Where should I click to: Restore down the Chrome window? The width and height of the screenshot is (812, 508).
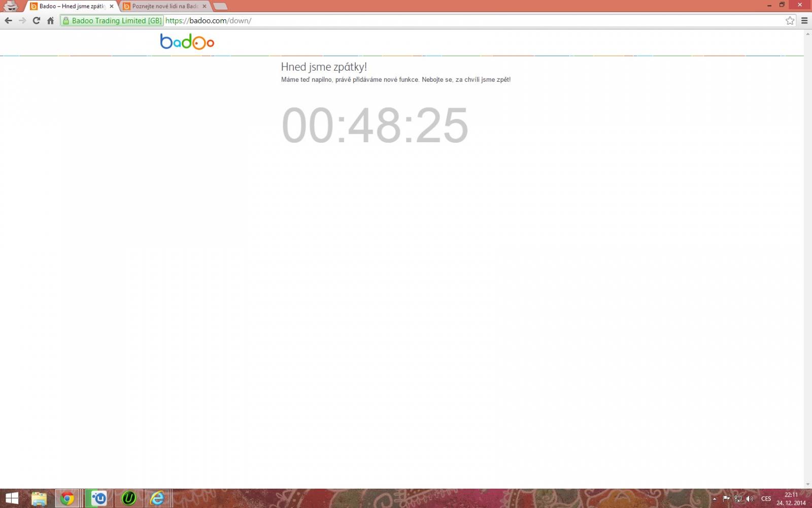(x=782, y=5)
